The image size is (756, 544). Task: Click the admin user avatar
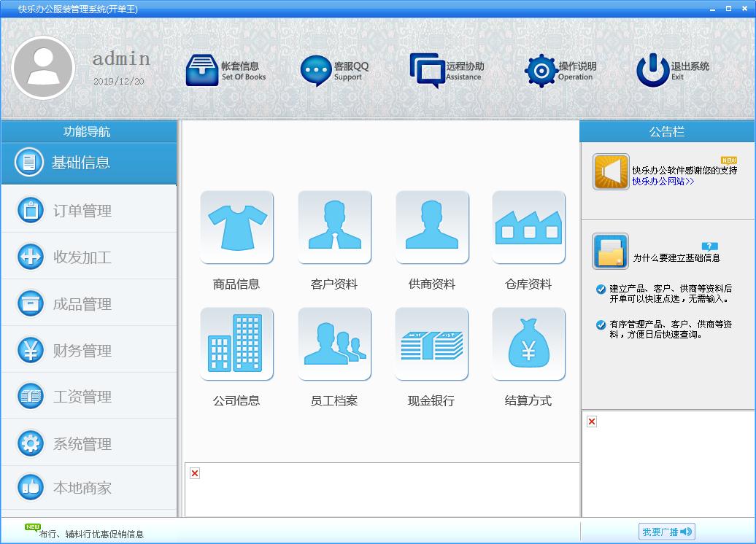pos(43,68)
